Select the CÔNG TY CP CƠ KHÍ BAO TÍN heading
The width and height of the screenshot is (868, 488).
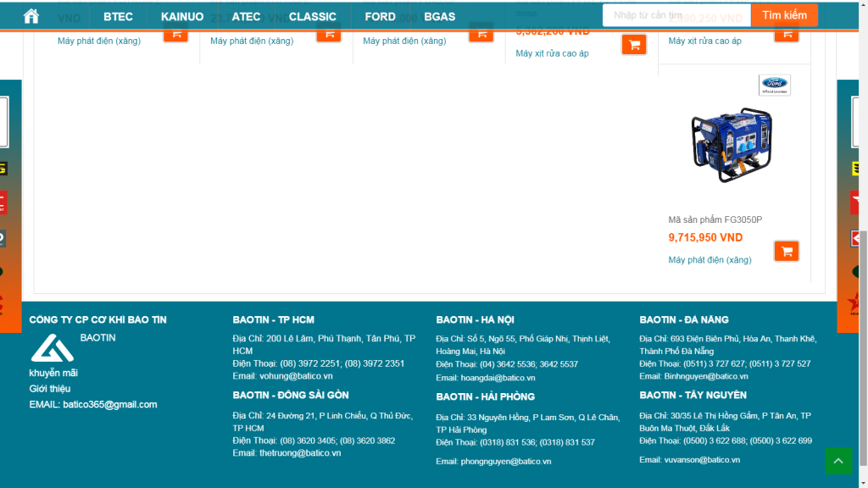98,319
